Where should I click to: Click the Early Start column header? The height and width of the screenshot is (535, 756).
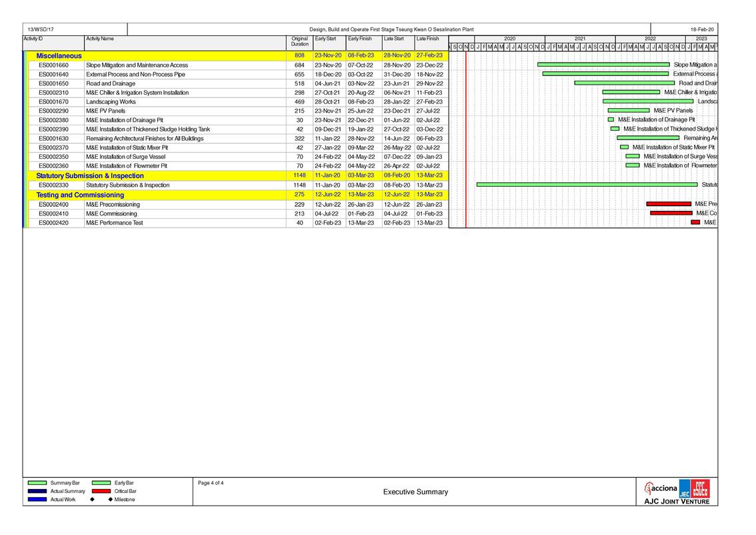[326, 39]
